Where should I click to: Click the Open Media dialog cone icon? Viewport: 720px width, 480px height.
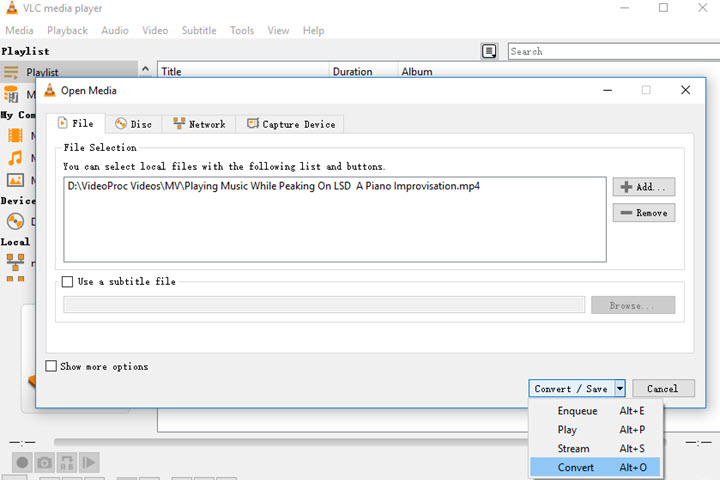[50, 90]
